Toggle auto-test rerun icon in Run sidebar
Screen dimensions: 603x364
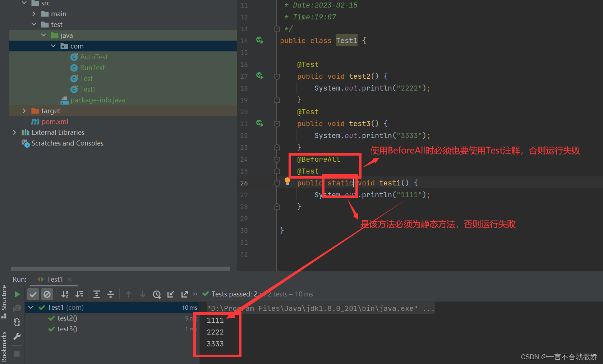tap(17, 322)
